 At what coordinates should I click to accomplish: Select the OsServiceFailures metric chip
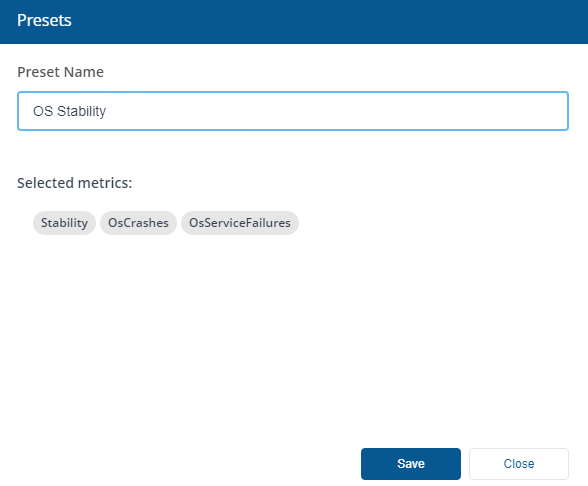(x=240, y=223)
